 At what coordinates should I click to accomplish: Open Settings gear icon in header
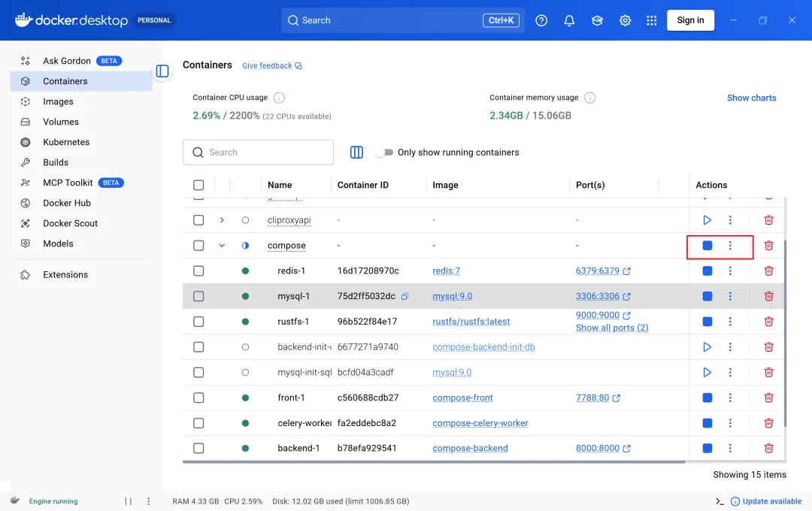click(625, 20)
